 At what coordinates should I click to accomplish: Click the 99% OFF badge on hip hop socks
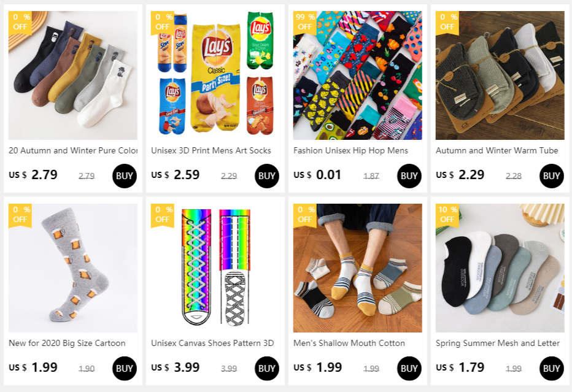pos(305,23)
